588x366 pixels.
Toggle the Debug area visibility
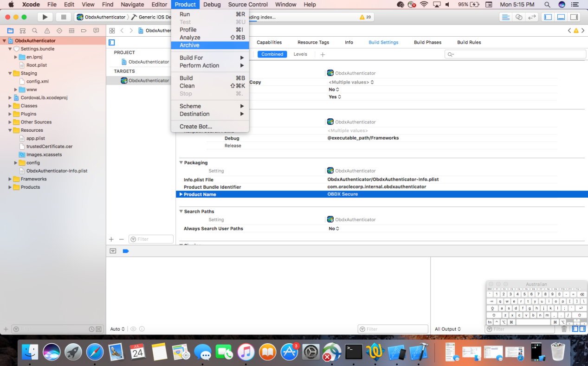[x=561, y=17]
